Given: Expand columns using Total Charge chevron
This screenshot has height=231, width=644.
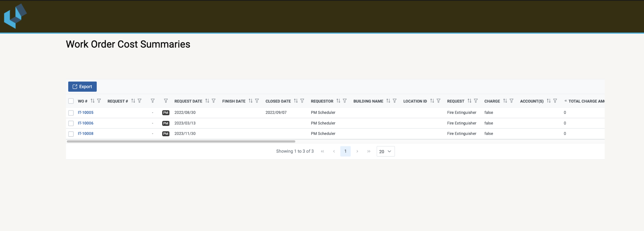Looking at the screenshot, I should click(x=565, y=101).
